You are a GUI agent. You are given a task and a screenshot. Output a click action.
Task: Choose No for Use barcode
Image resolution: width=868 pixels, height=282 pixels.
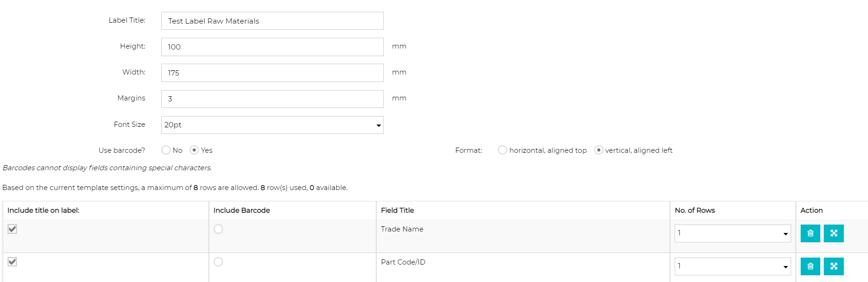click(166, 150)
